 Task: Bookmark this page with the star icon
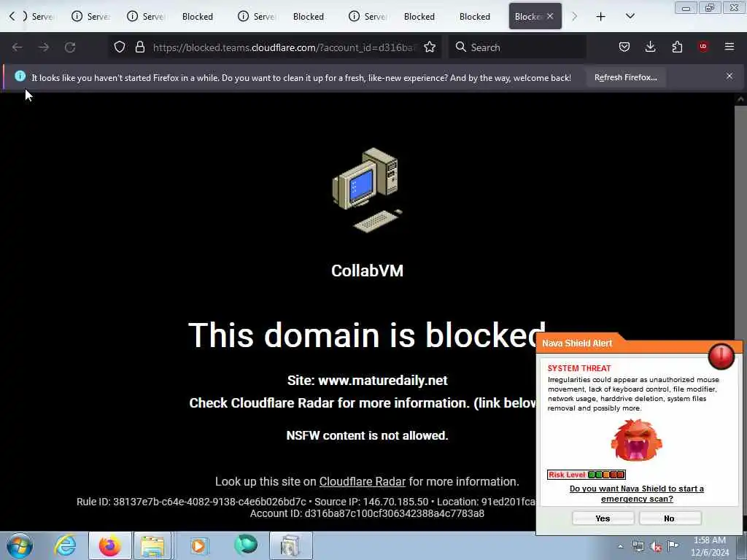[430, 47]
